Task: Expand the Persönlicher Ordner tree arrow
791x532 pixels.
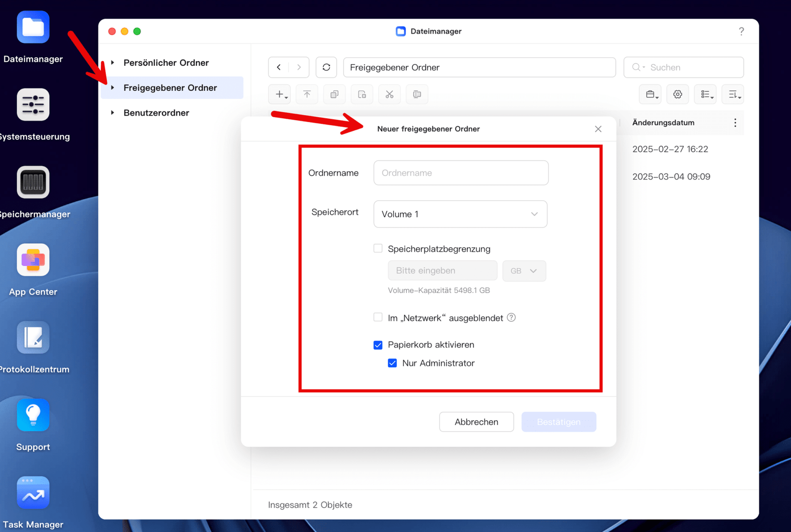Action: pos(113,63)
